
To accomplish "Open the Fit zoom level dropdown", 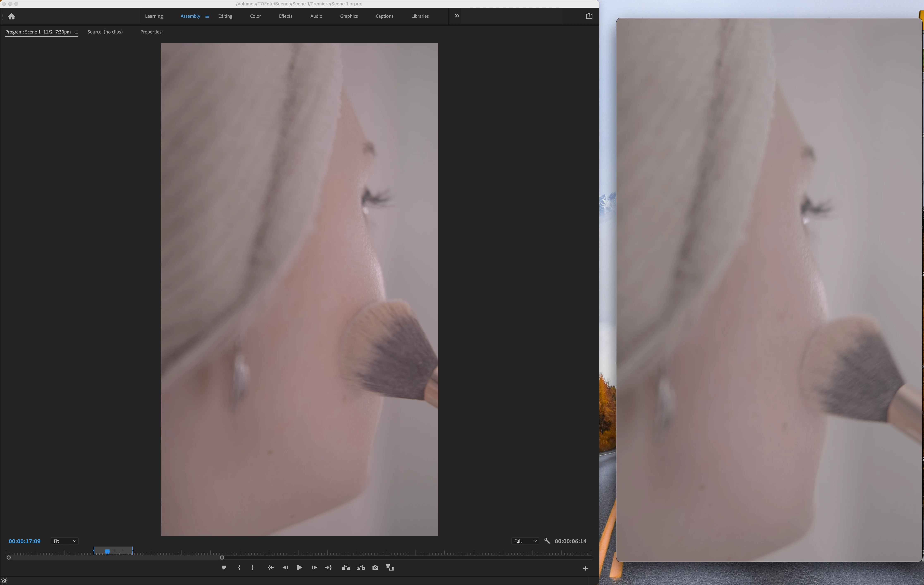I will pyautogui.click(x=64, y=541).
